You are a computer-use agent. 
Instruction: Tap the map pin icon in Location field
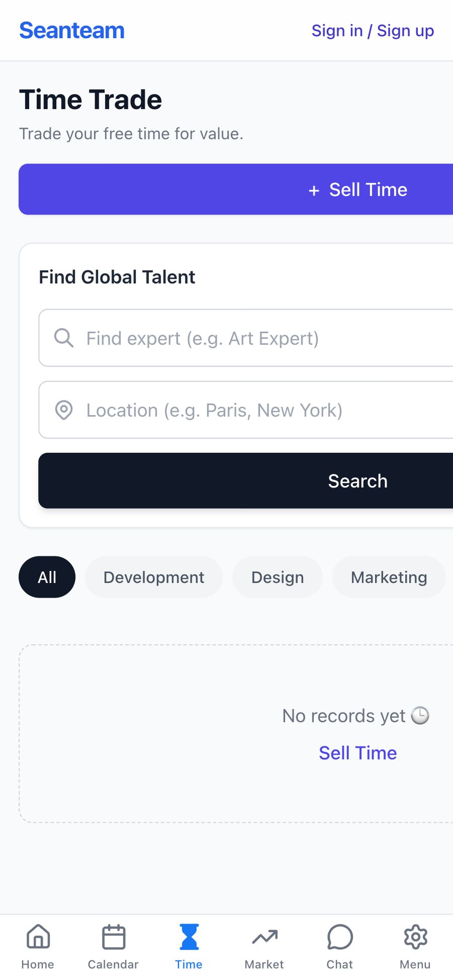64,410
